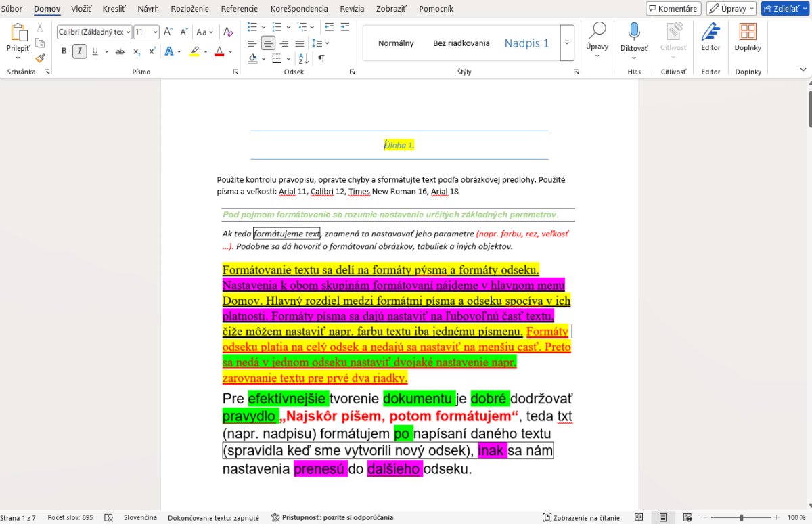The image size is (812, 524).
Task: Expand the font size dropdown
Action: (x=156, y=32)
